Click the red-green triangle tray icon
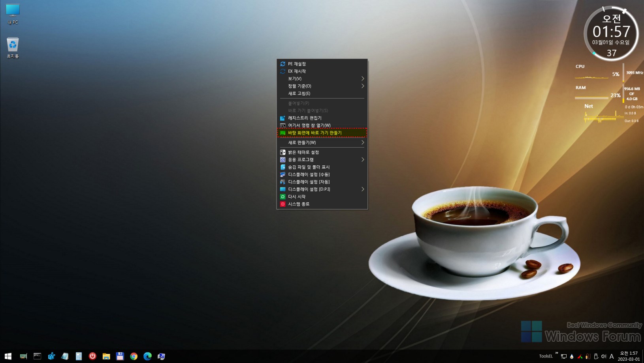 (580, 357)
